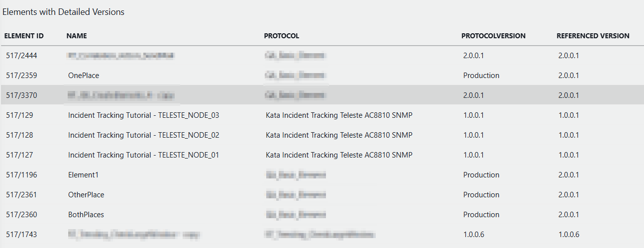Image resolution: width=644 pixels, height=248 pixels.
Task: Select the OnePlace element name
Action: point(84,76)
